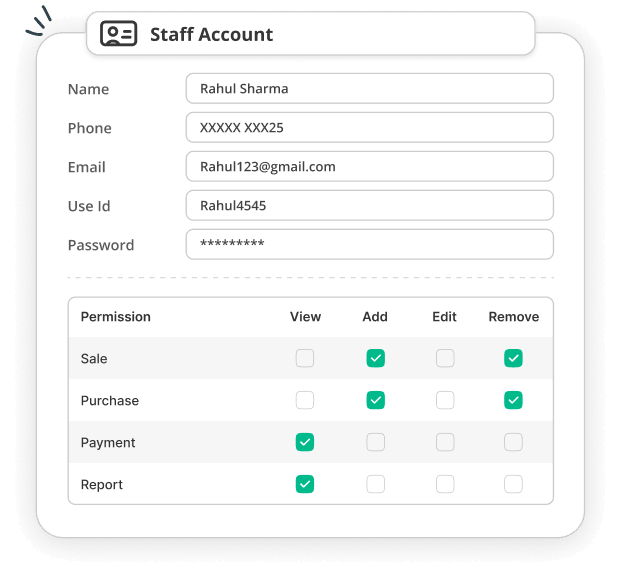Viewport: 621px width, 578px height.
Task: Uncheck Remove permission for Purchase
Action: click(513, 400)
